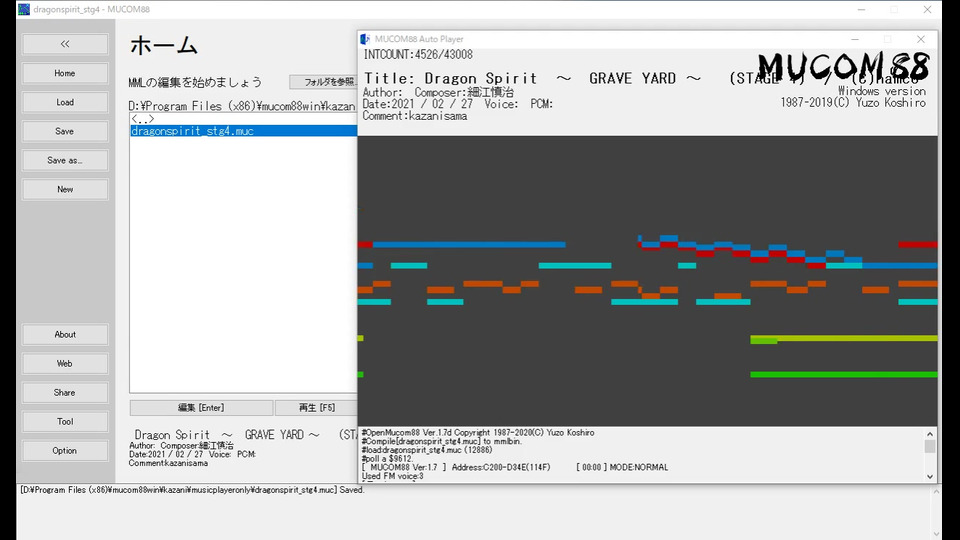Click the #OpenMucom88 Ver.1.7d log line
The width and height of the screenshot is (960, 540).
pos(478,433)
